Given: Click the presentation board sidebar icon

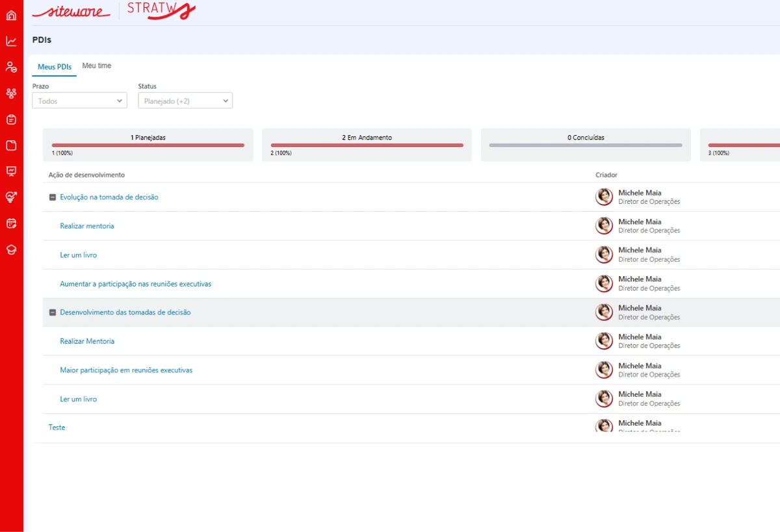Looking at the screenshot, I should click(x=11, y=171).
